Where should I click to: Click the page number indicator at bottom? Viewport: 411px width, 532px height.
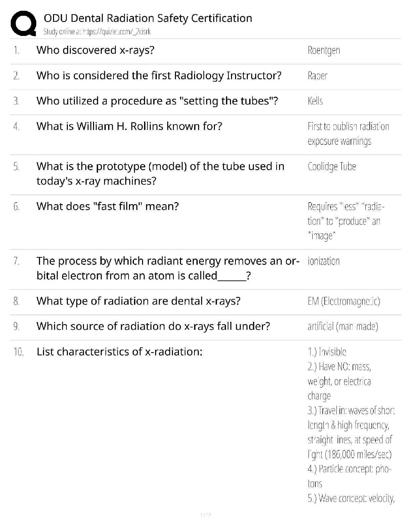205,515
